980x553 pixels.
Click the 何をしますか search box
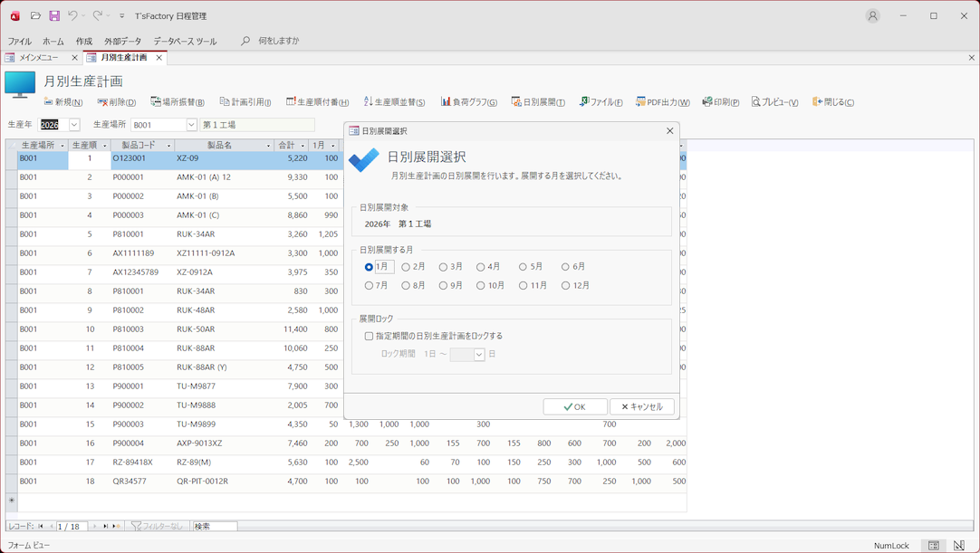[x=278, y=42]
